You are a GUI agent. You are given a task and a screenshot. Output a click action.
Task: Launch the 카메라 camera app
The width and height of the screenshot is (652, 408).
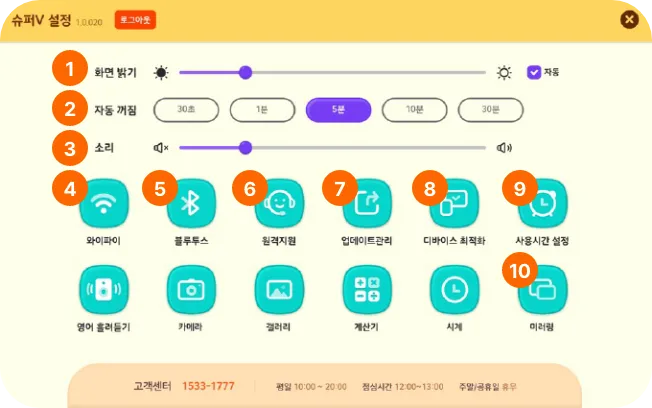point(191,290)
